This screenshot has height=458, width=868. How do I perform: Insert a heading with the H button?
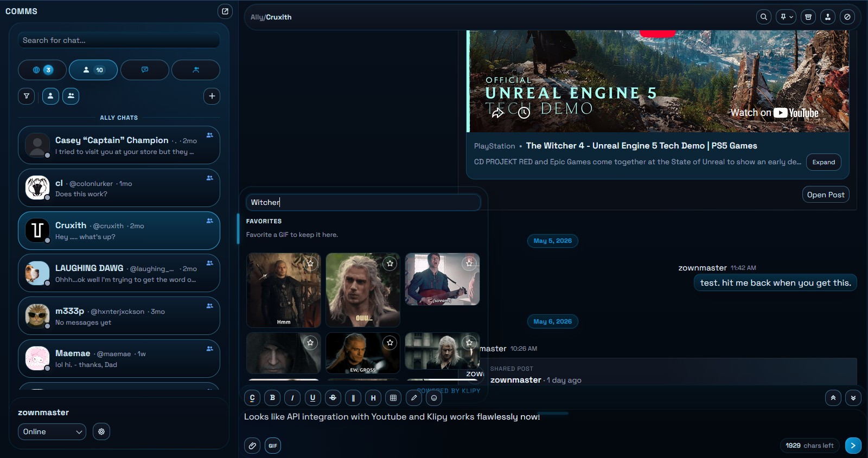373,398
